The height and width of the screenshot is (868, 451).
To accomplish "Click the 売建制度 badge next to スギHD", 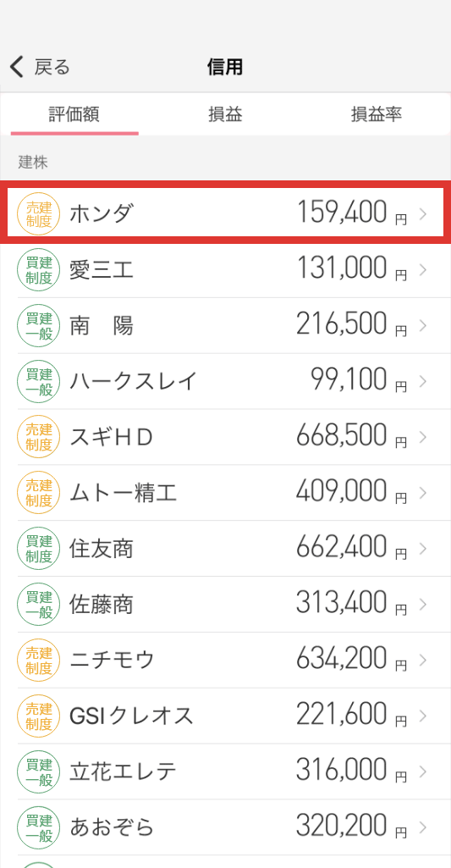I will [39, 437].
